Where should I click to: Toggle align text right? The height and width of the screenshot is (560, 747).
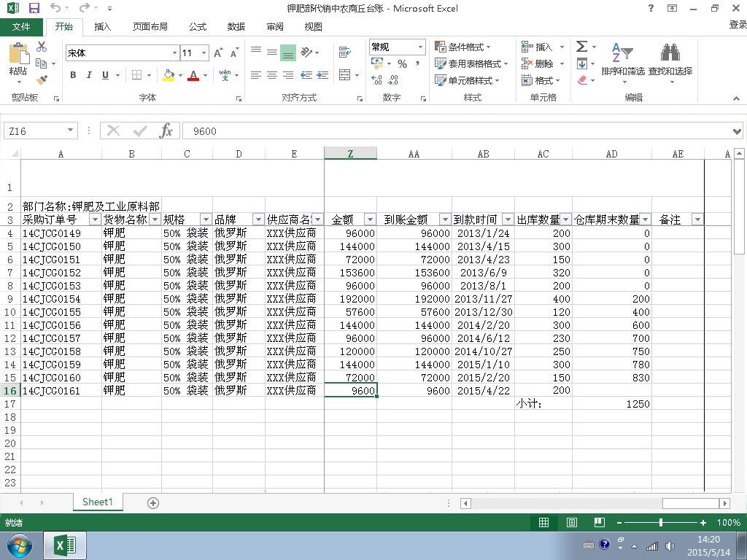pyautogui.click(x=288, y=75)
